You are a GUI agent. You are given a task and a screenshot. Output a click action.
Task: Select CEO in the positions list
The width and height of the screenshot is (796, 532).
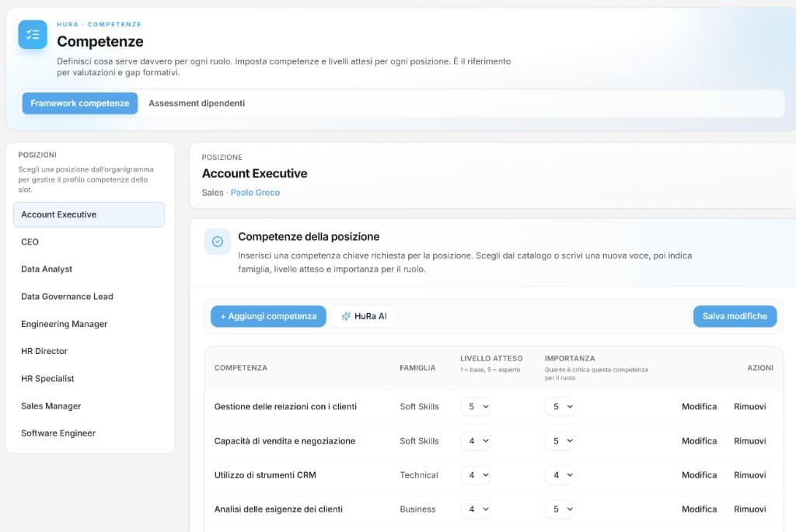coord(30,242)
